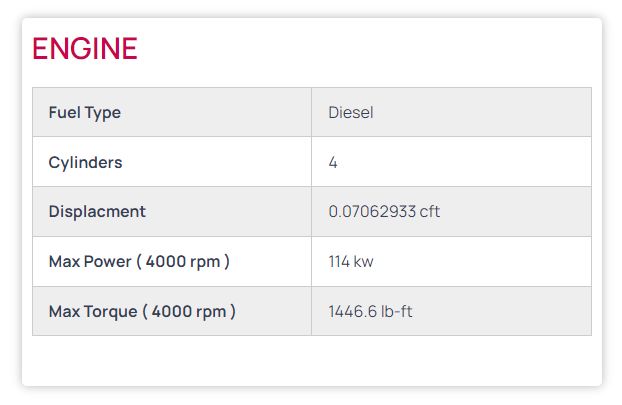Image resolution: width=622 pixels, height=405 pixels.
Task: Click the 0.07062933 displacement number
Action: tap(372, 212)
